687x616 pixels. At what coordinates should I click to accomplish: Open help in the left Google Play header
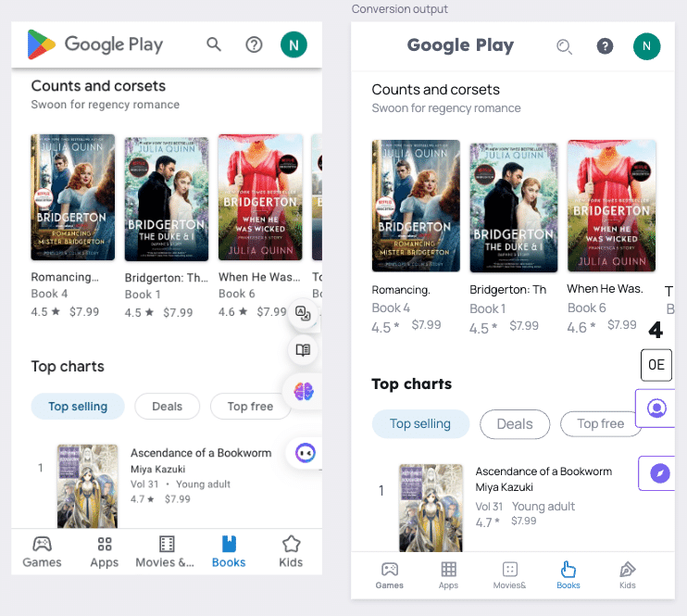(254, 44)
